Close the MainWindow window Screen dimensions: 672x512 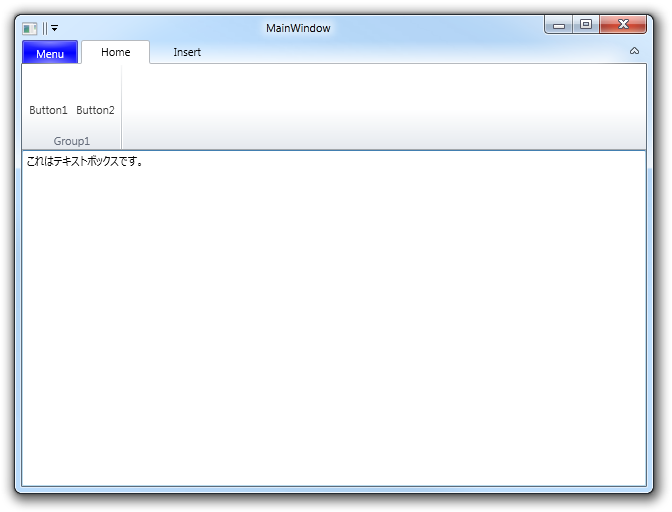pyautogui.click(x=623, y=25)
